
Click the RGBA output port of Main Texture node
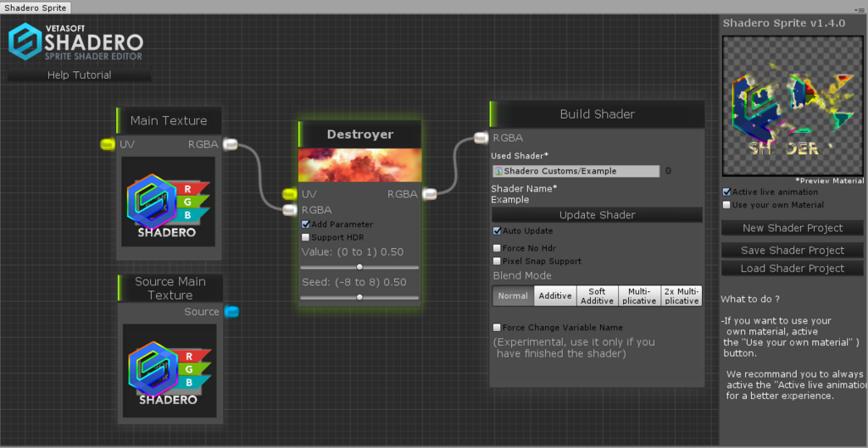[x=231, y=144]
